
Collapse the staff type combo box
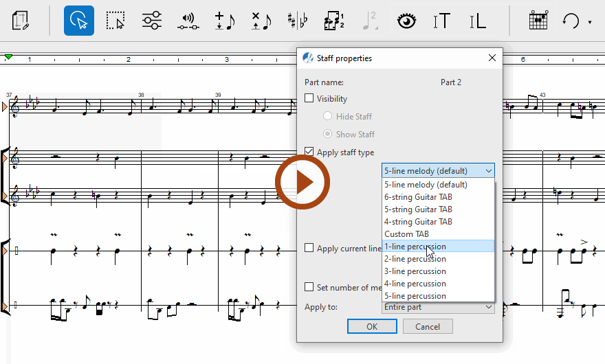tap(438, 170)
